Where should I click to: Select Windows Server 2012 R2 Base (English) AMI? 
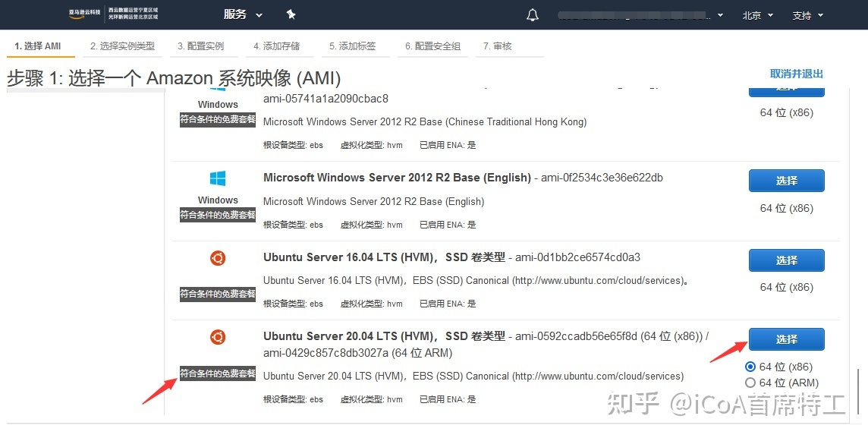coord(787,181)
